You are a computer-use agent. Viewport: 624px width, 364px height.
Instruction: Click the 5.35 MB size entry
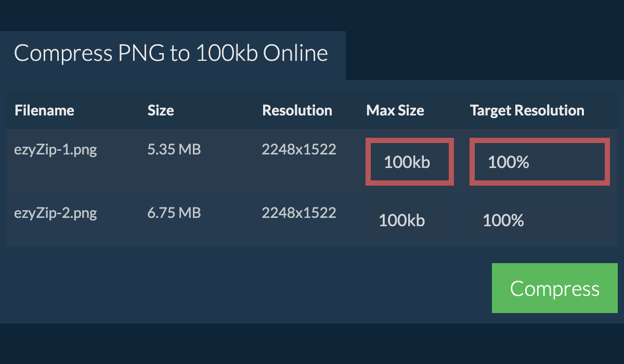click(174, 149)
